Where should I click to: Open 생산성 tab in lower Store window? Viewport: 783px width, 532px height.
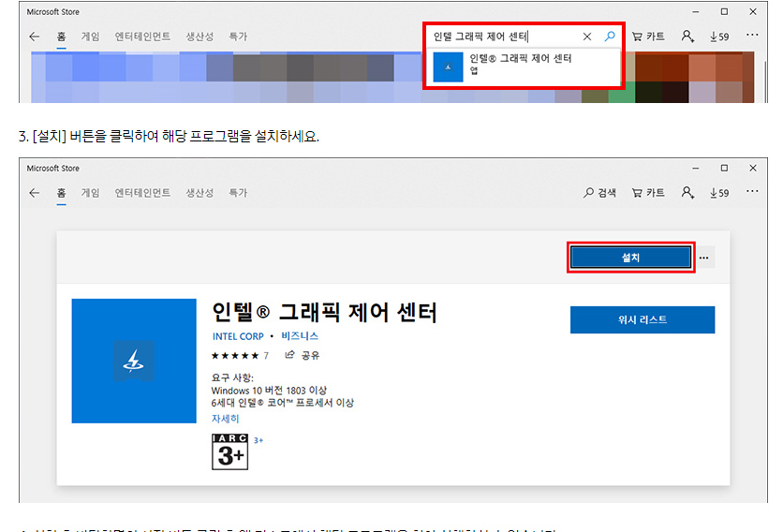(x=199, y=193)
